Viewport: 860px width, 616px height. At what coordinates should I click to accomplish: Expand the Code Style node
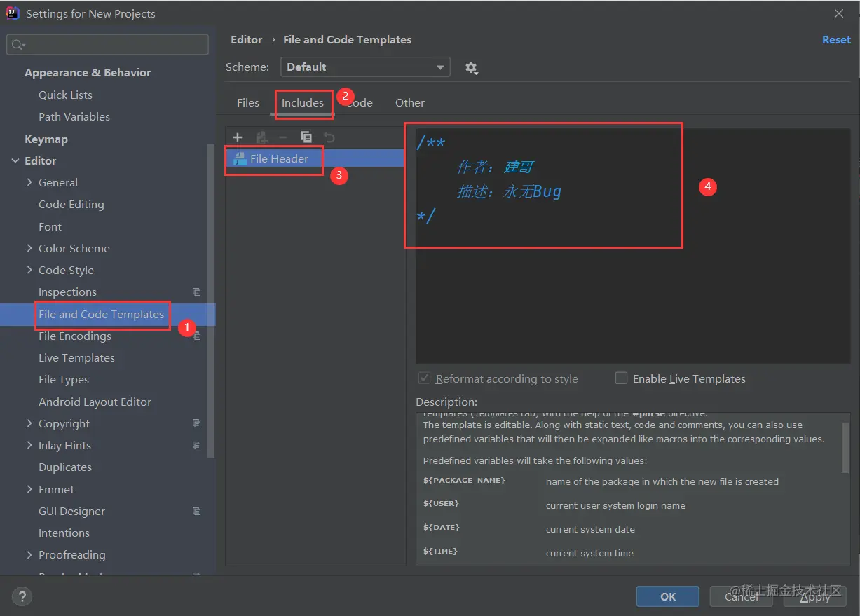tap(29, 271)
